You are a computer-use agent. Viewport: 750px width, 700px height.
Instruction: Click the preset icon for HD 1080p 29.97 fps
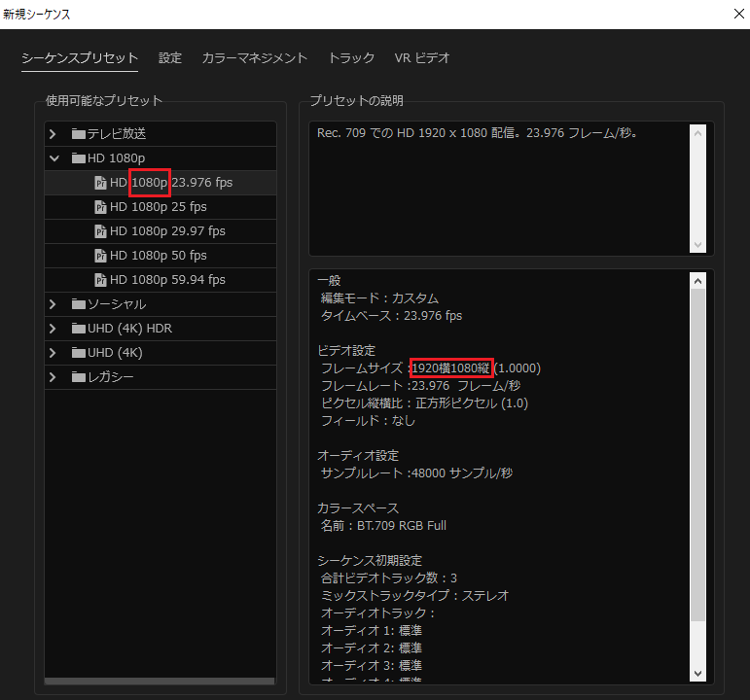click(x=100, y=231)
